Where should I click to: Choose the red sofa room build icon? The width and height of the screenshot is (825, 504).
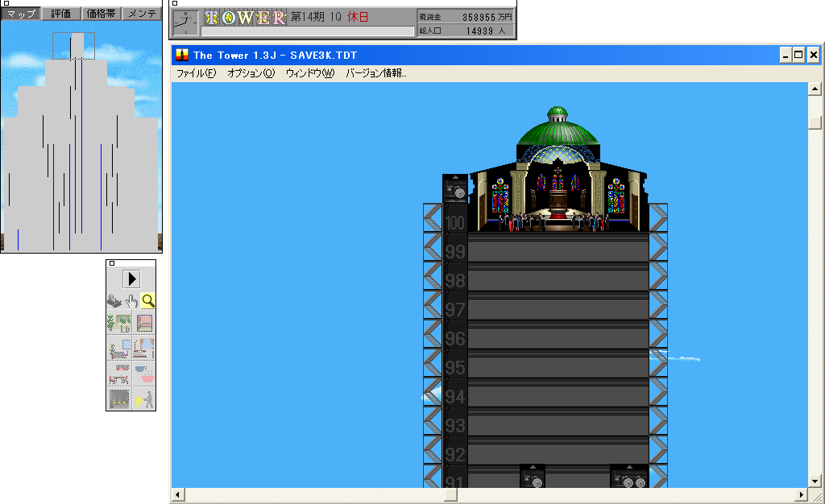[118, 374]
